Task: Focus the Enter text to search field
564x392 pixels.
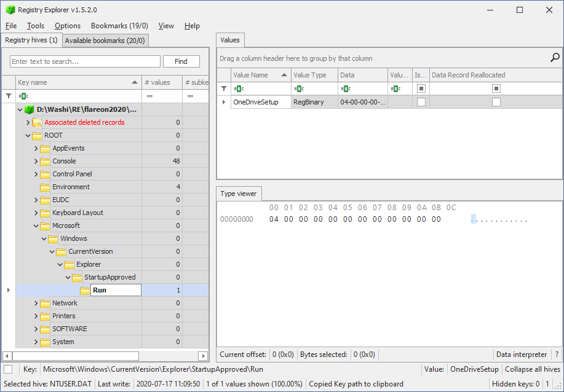Action: pyautogui.click(x=85, y=61)
